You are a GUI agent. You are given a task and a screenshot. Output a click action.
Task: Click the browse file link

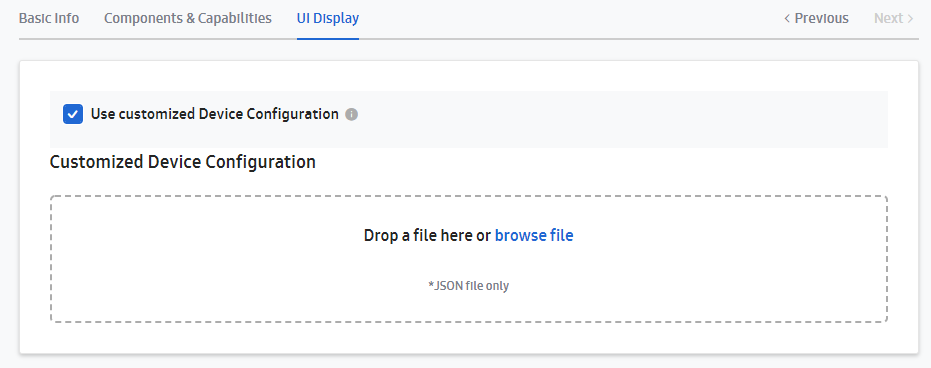pyautogui.click(x=534, y=236)
